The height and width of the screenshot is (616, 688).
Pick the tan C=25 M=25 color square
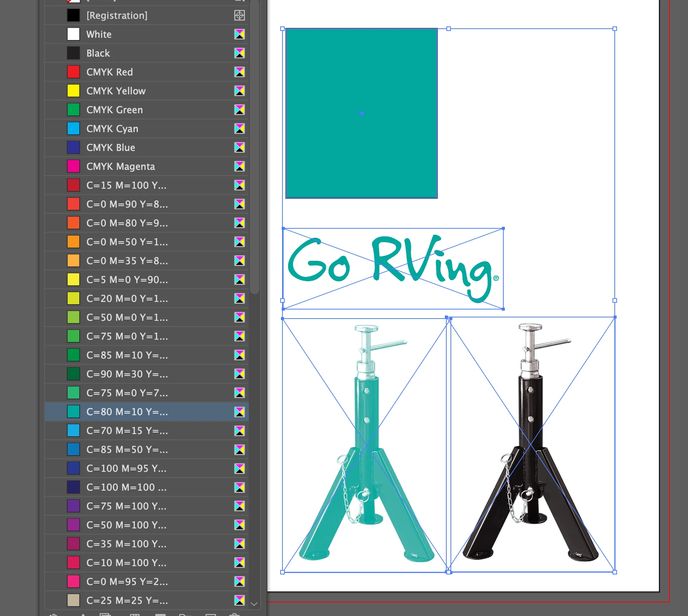(x=73, y=600)
